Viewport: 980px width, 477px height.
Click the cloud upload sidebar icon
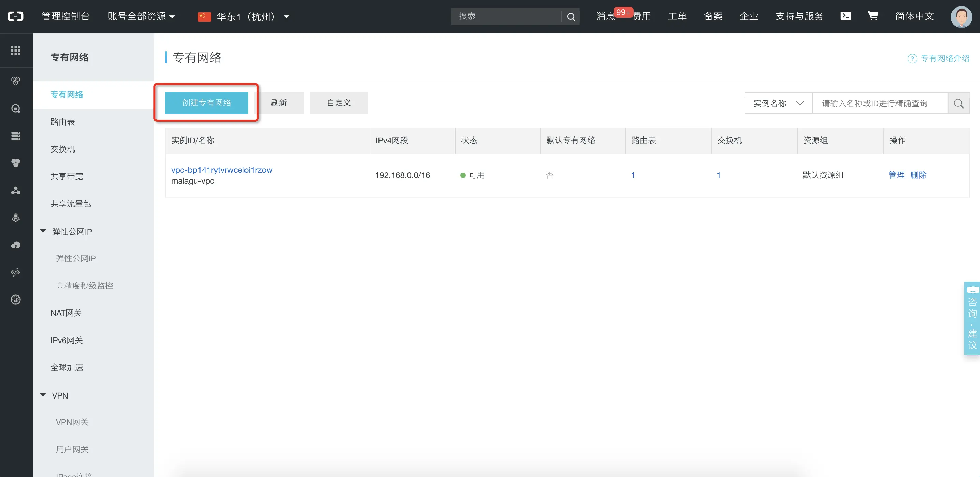point(16,245)
